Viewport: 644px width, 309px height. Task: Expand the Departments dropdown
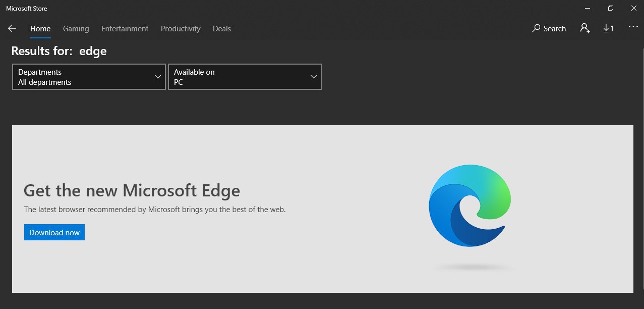coord(89,77)
